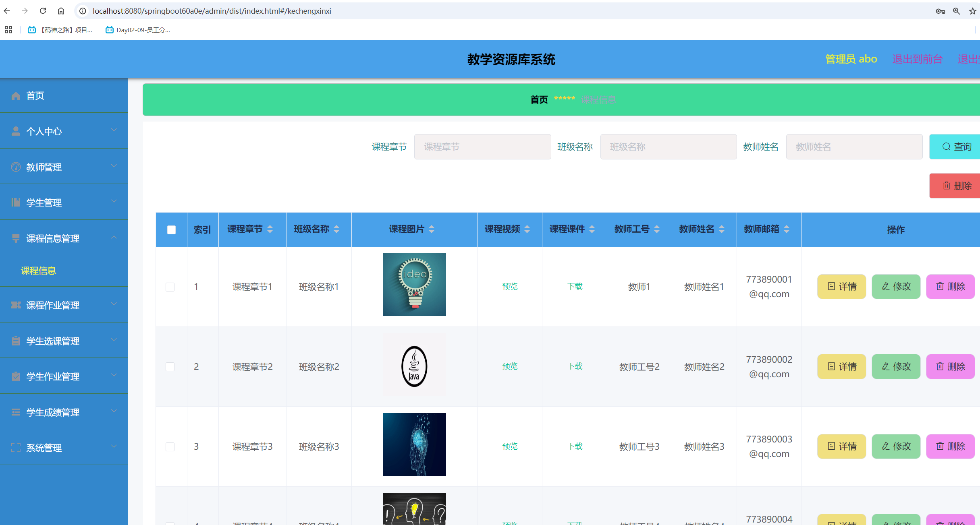The width and height of the screenshot is (980, 525).
Task: Check the checkbox for 课程章节2 row
Action: coord(170,366)
